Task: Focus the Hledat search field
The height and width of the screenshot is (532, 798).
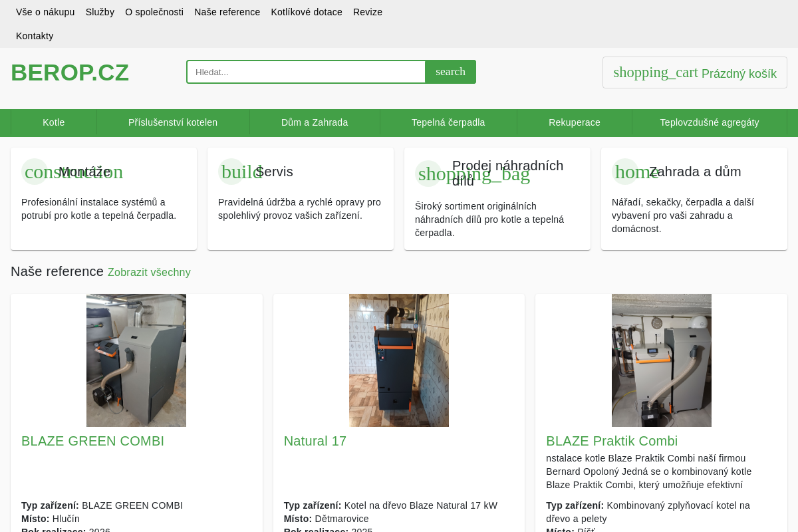Action: tap(306, 72)
